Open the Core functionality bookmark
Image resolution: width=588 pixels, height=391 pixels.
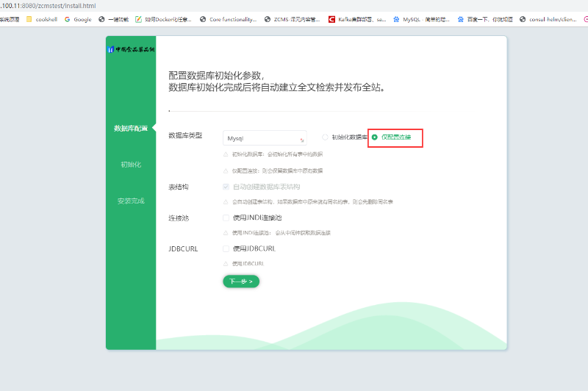(x=229, y=20)
